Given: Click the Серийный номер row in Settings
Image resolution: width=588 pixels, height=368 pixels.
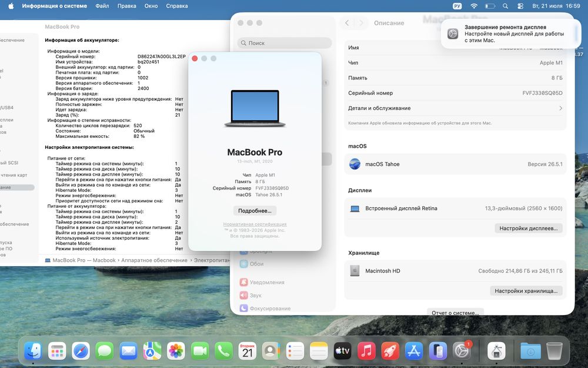Looking at the screenshot, I should 455,93.
